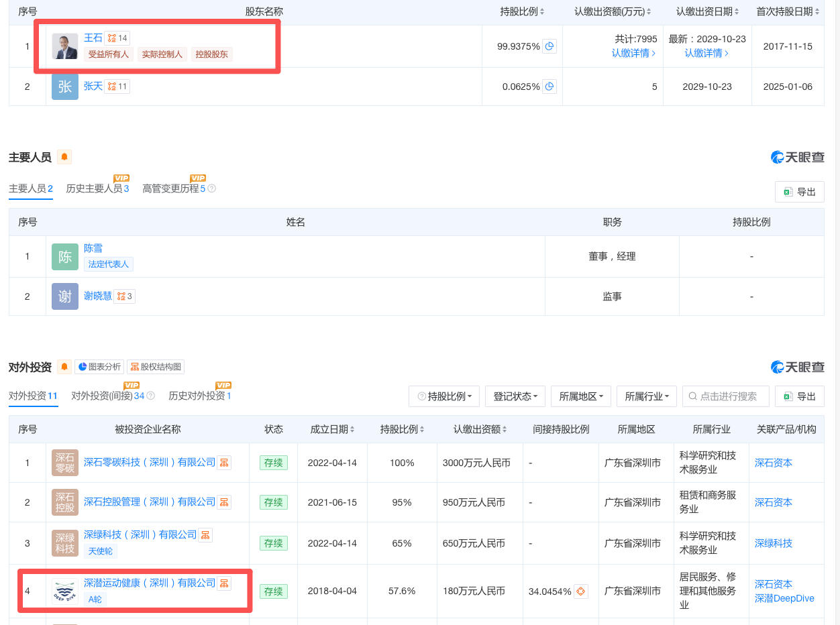The image size is (840, 625).
Task: Switch to the 历史主要人员 tab
Action: click(x=97, y=188)
